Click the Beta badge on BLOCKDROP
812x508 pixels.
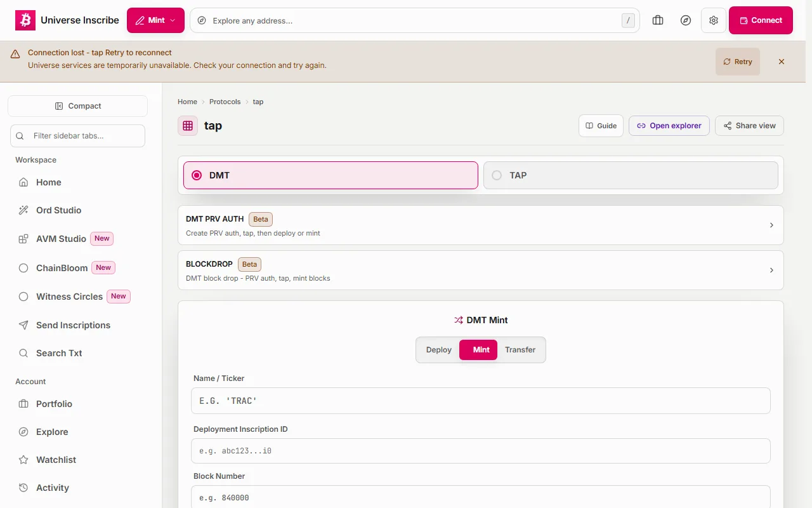[249, 264]
